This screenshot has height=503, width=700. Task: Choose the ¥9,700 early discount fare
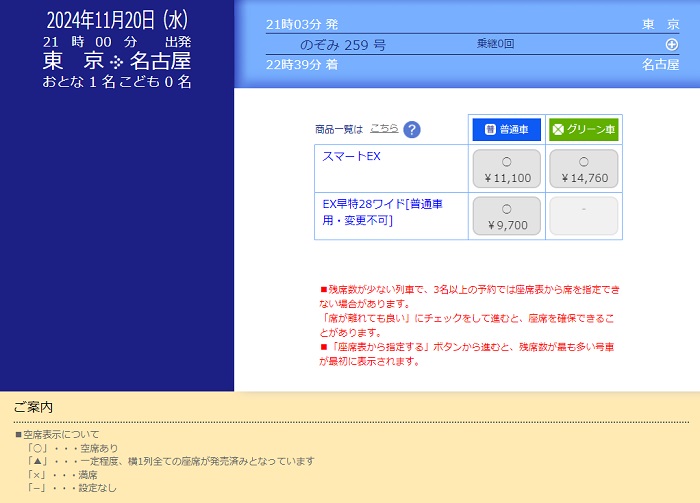pos(506,216)
